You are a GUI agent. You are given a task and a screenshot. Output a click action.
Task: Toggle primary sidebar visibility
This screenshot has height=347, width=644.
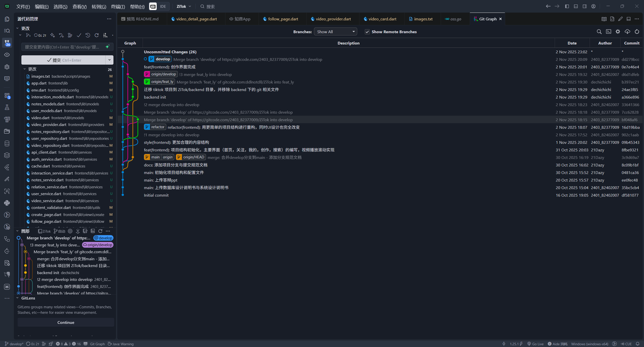[x=567, y=7]
